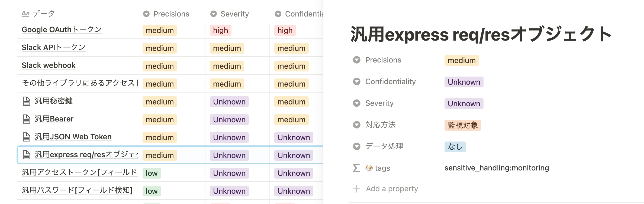Click the plus icon for Add a property
Image resolution: width=644 pixels, height=204 pixels.
point(357,189)
